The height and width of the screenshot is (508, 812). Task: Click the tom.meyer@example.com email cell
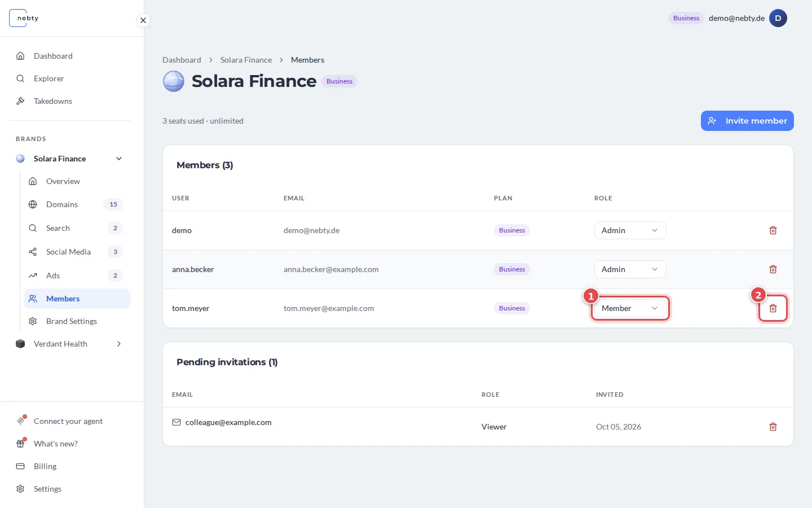pyautogui.click(x=329, y=308)
